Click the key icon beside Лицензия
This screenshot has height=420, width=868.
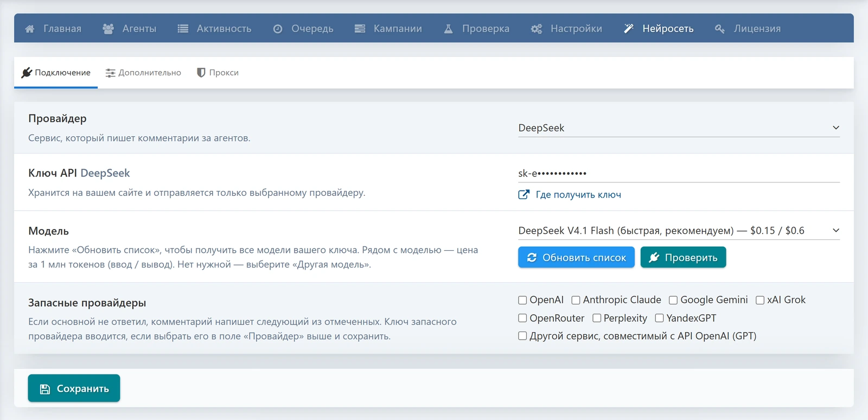[x=720, y=29]
